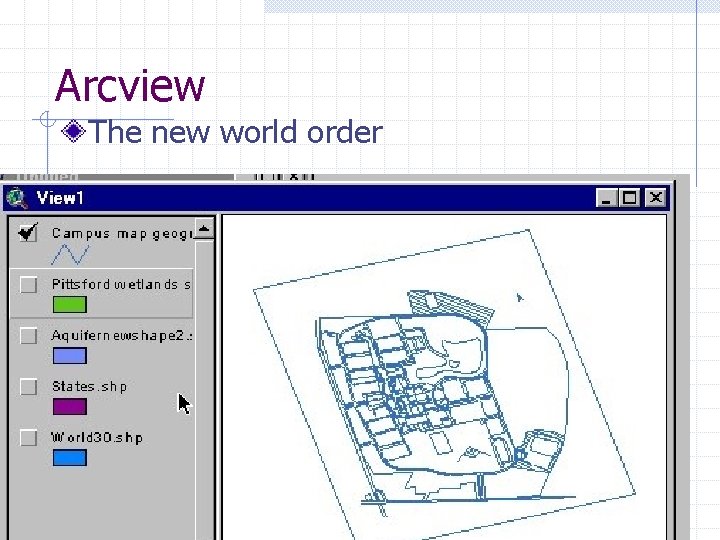This screenshot has width=720, height=540.
Task: Minimize the View1 window
Action: [x=607, y=198]
